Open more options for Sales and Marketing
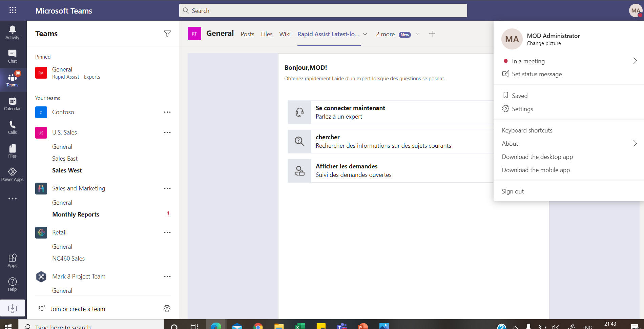 click(x=167, y=188)
